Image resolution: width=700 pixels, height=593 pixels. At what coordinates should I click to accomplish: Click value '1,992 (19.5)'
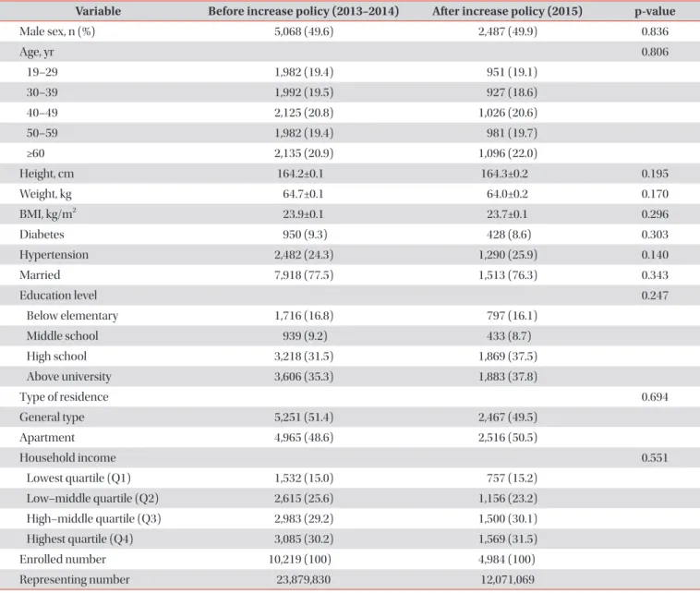coord(304,92)
